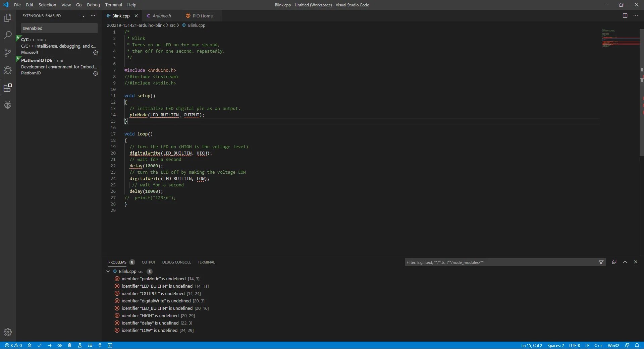
Task: Click the Problems filter input field
Action: (x=486, y=262)
